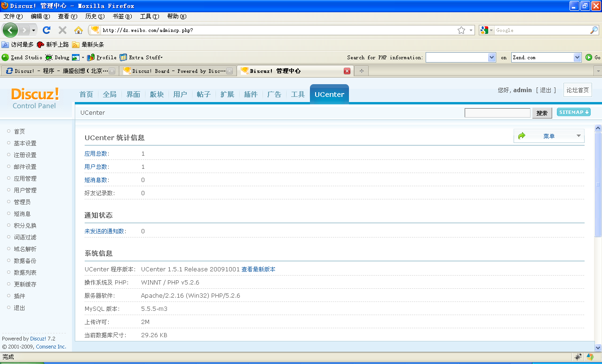Click the 退出 link next to admin
The width and height of the screenshot is (602, 364).
pyautogui.click(x=546, y=90)
